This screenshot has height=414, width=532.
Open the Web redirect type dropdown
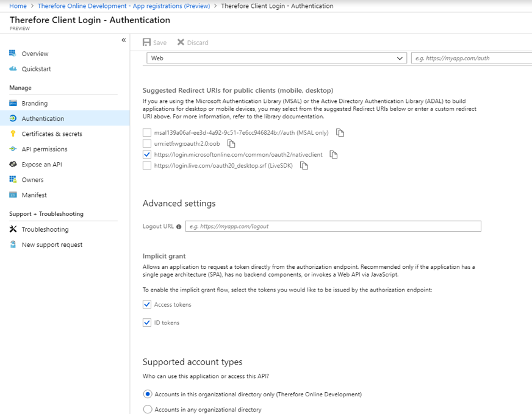[276, 58]
